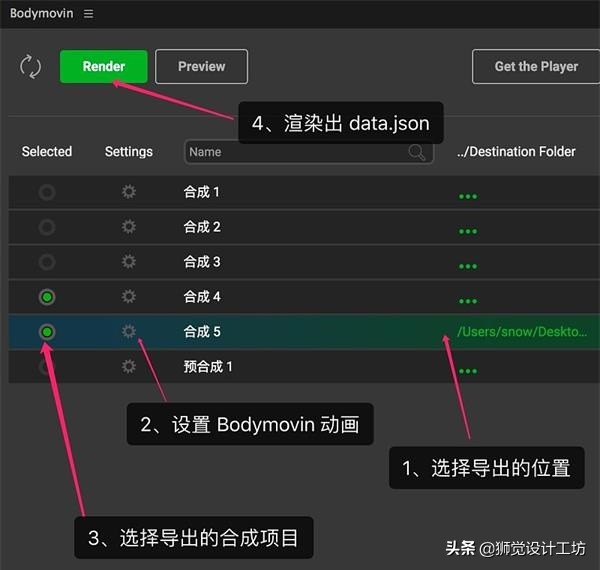This screenshot has width=600, height=570.
Task: Open settings gear for 合成 4
Action: coord(129,296)
